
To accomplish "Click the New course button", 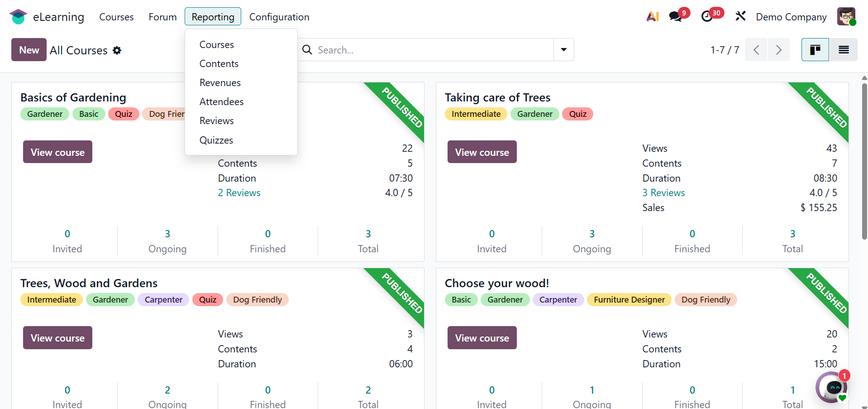I will (29, 50).
